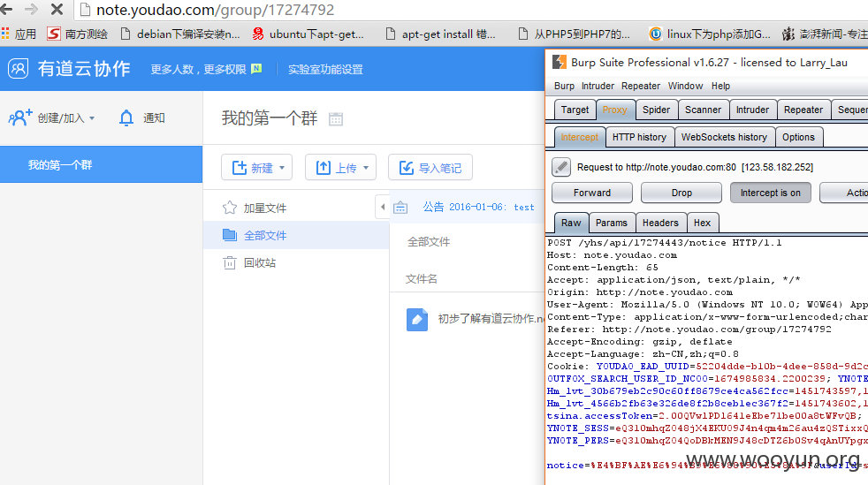Click the announcement board icon
This screenshot has width=868, height=485.
click(400, 208)
